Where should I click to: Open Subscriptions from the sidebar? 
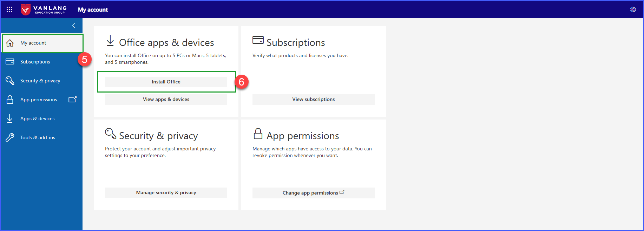42,62
